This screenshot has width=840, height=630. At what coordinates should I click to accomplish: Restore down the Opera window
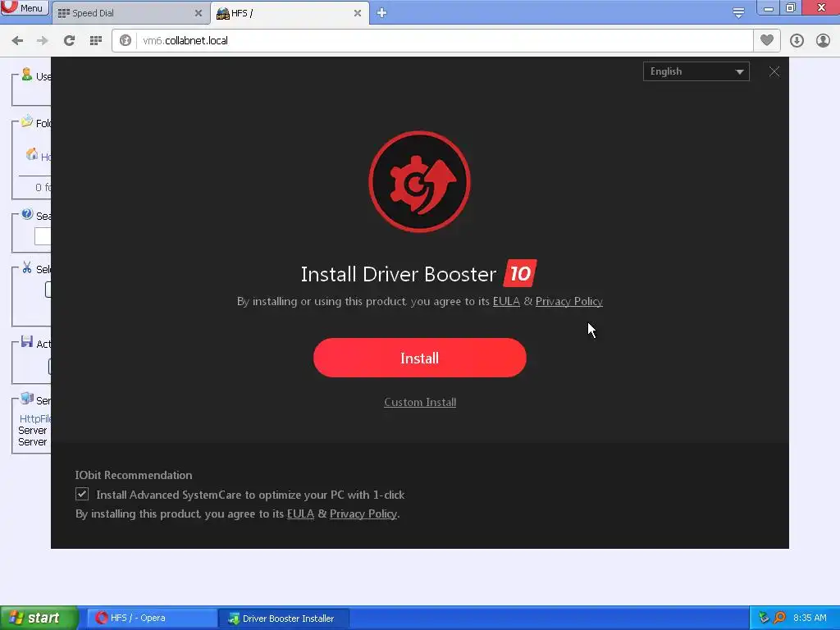pos(792,7)
